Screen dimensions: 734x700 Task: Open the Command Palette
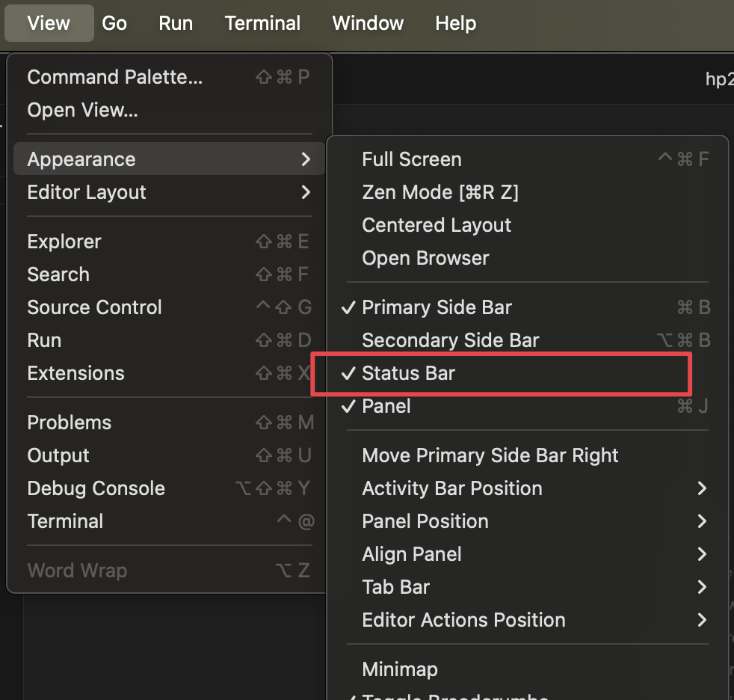click(114, 76)
